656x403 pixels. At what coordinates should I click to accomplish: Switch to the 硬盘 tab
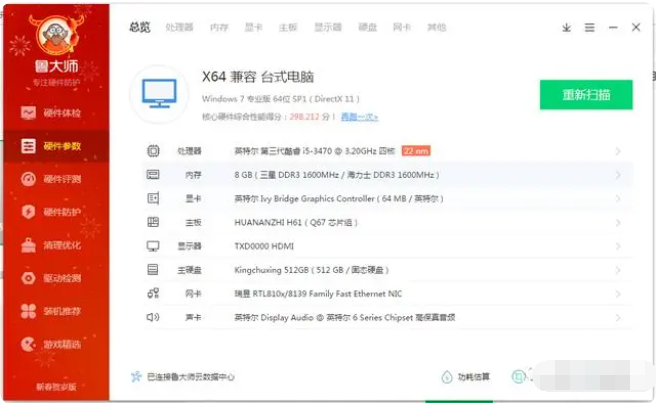coord(368,28)
